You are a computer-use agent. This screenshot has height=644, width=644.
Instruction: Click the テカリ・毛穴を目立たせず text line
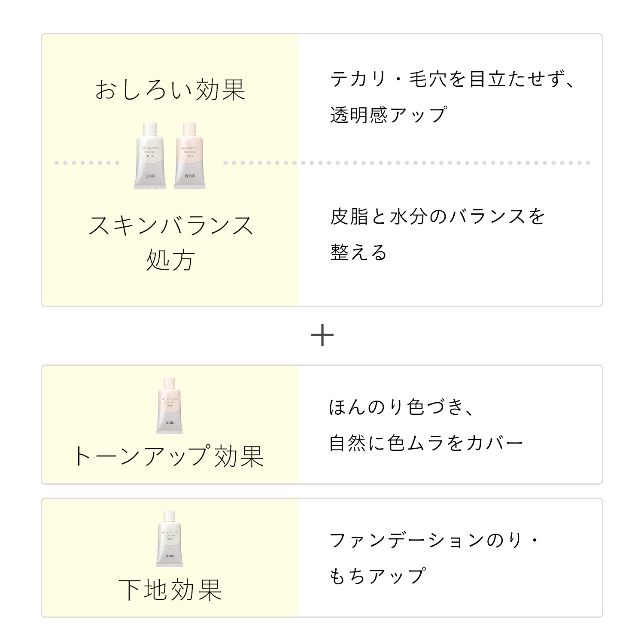tap(452, 80)
